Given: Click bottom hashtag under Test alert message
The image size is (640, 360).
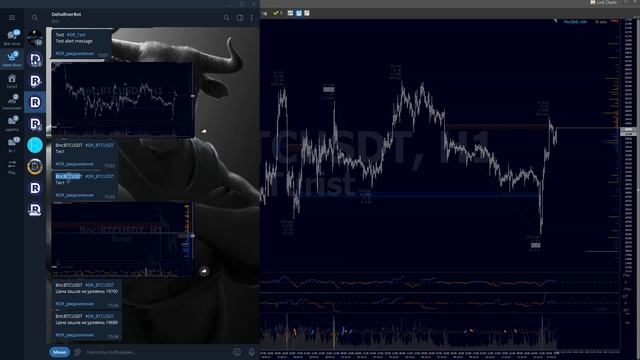Looking at the screenshot, I should click(x=74, y=53).
